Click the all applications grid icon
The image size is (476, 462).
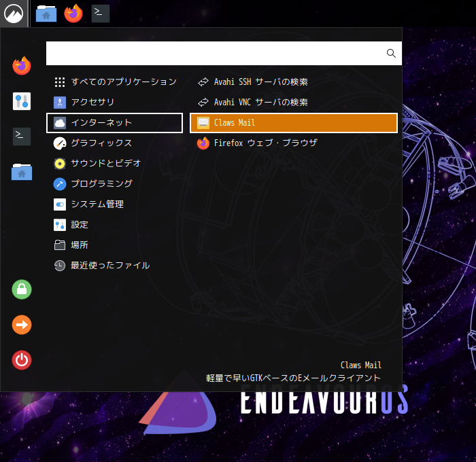coord(60,82)
